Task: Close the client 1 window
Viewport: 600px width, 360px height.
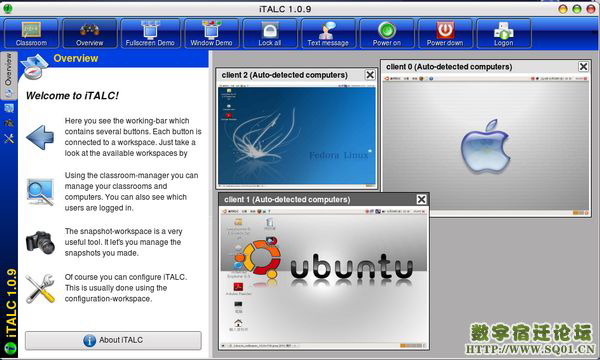Action: coord(421,199)
